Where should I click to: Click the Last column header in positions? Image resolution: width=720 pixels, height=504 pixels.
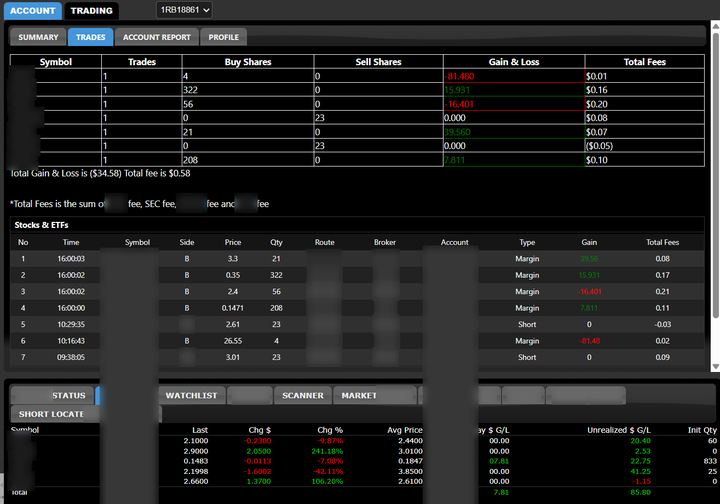pyautogui.click(x=200, y=430)
